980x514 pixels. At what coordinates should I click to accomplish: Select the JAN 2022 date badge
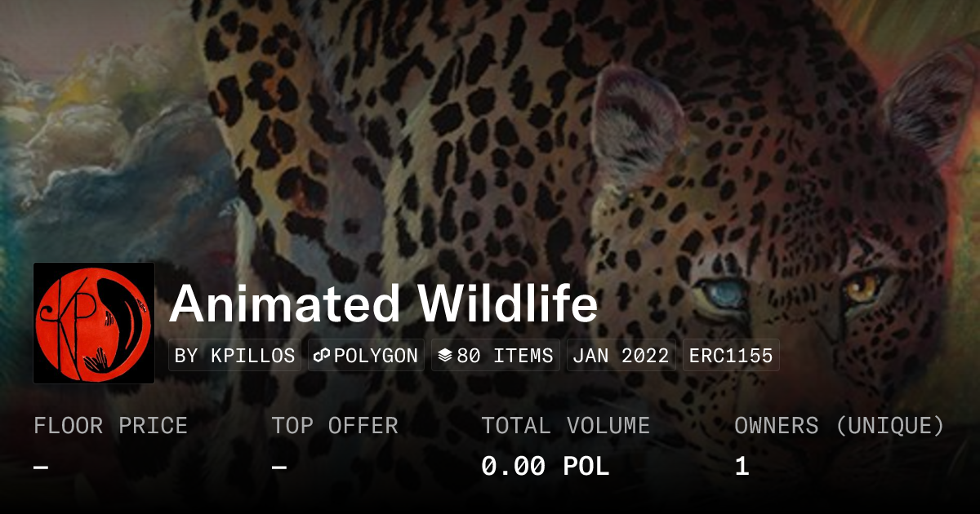point(621,356)
